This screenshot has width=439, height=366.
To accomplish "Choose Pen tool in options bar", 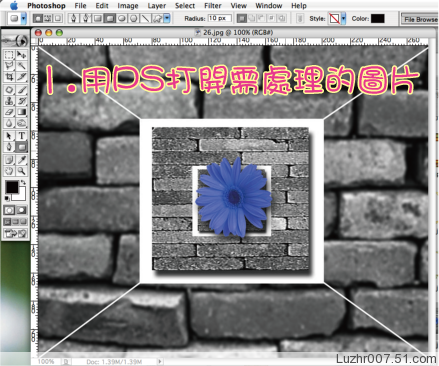I will click(74, 18).
